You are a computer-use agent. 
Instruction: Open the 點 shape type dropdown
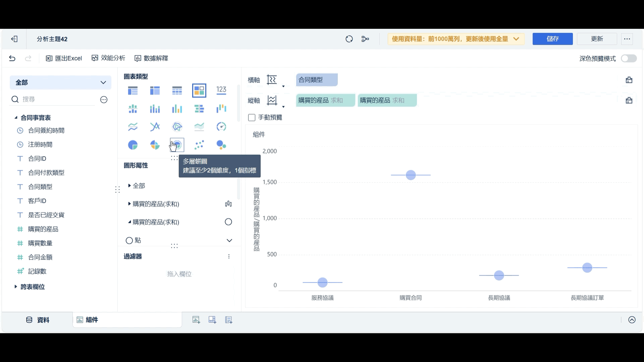[x=229, y=240]
